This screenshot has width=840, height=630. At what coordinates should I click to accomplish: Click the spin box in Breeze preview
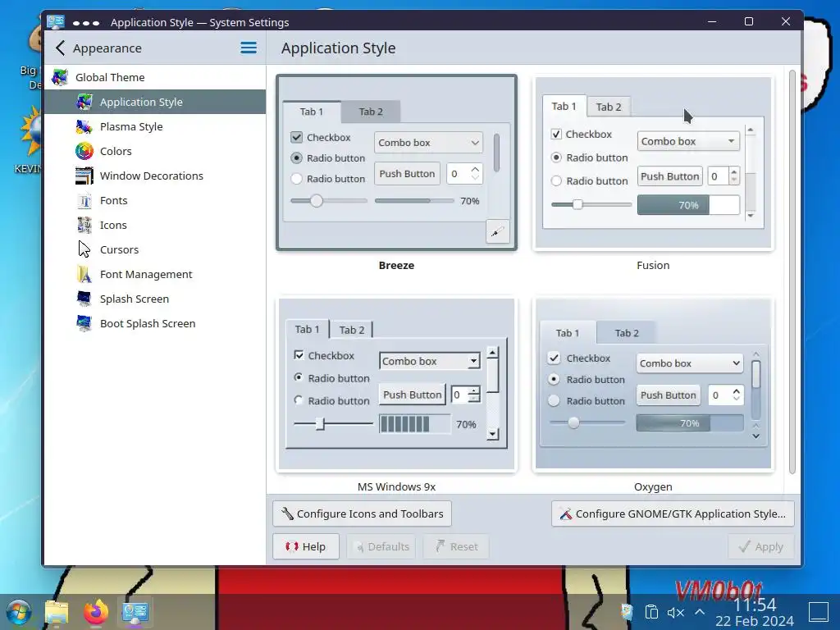464,174
